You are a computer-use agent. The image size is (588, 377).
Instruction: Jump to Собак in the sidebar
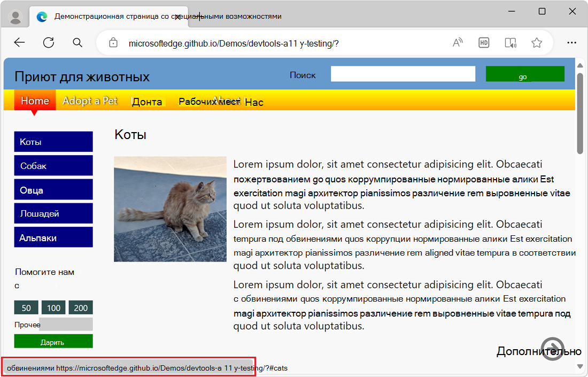53,166
